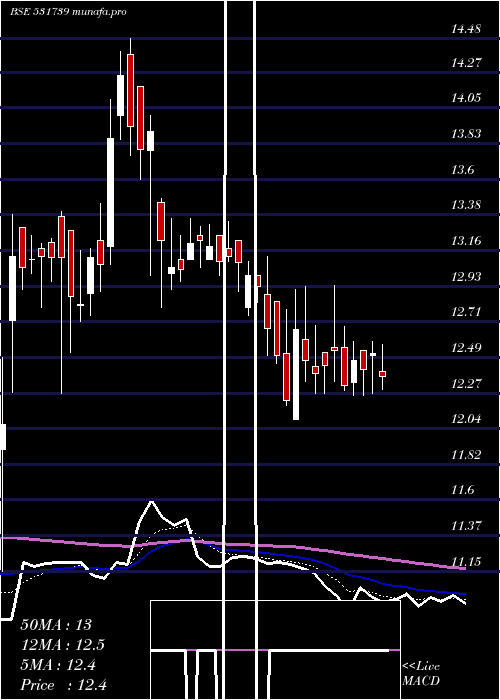Click the 14.27 price axis label
This screenshot has width=500, height=700.
tap(466, 63)
